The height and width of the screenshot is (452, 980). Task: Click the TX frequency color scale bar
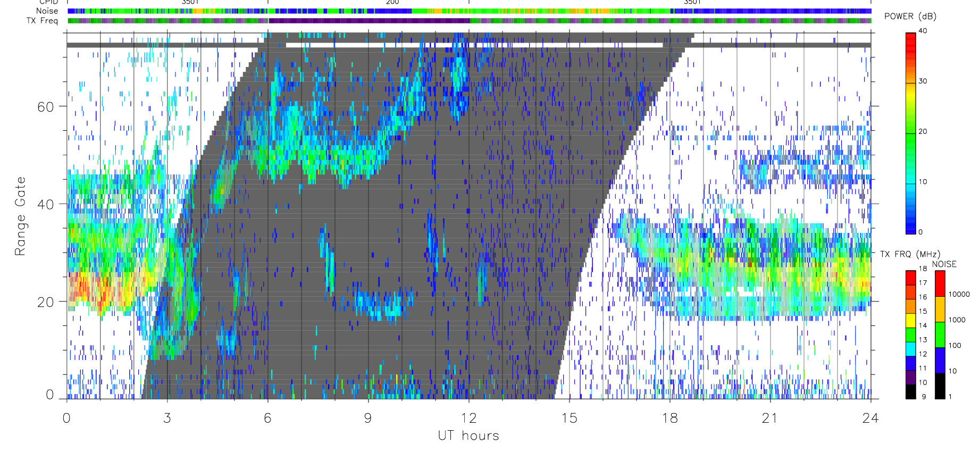pos(911,335)
